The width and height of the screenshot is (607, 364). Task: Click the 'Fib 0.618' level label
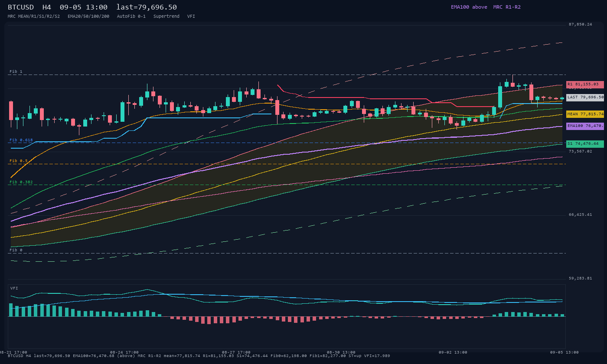[x=21, y=140]
